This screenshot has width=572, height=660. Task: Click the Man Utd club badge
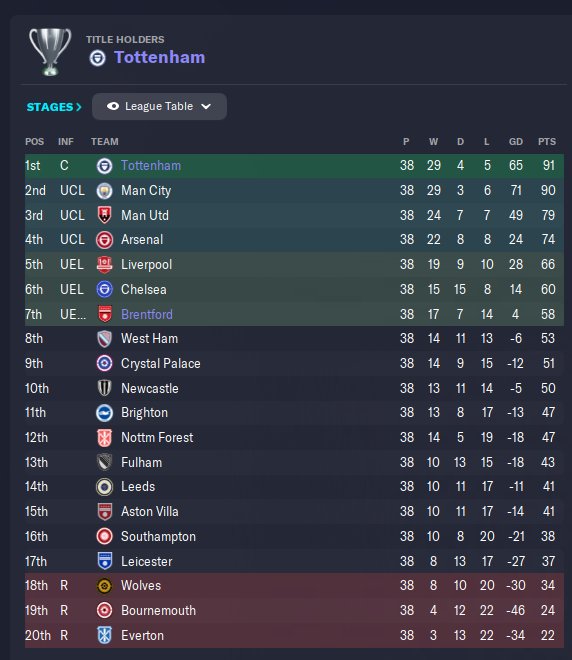pyautogui.click(x=104, y=215)
